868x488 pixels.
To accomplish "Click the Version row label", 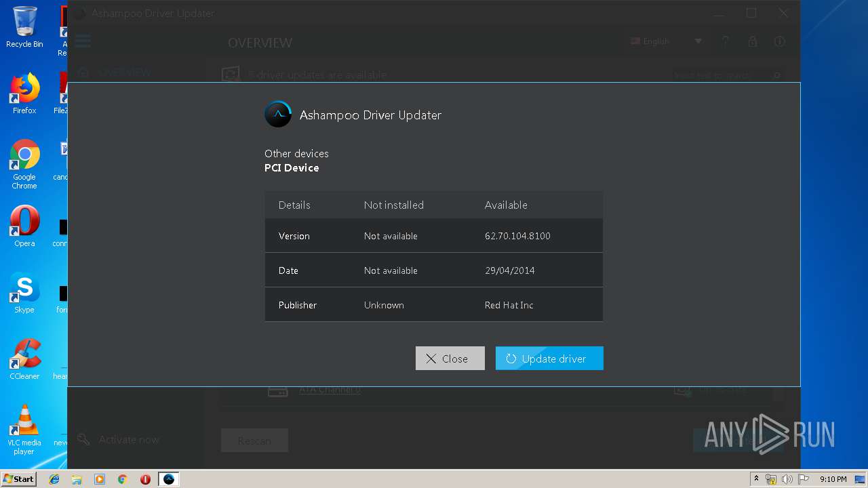I will click(294, 236).
